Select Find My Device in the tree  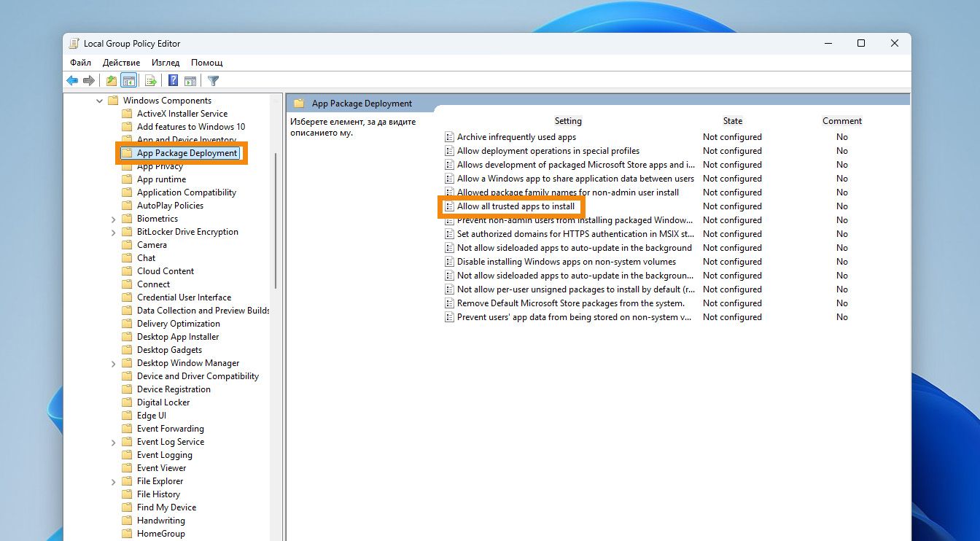[x=166, y=507]
